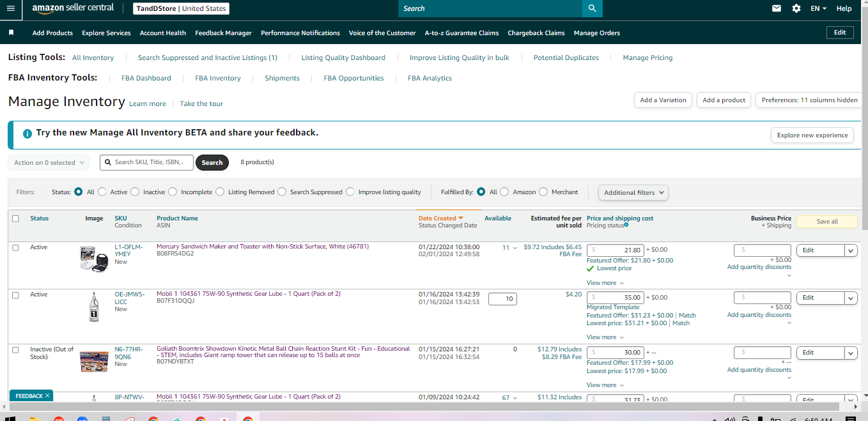
Task: Open Voice of the Customer menu item
Action: click(x=382, y=33)
